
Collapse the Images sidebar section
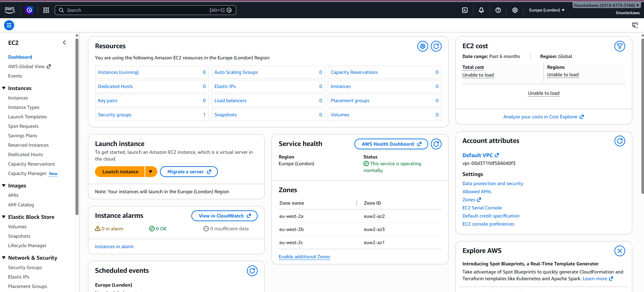coord(4,185)
